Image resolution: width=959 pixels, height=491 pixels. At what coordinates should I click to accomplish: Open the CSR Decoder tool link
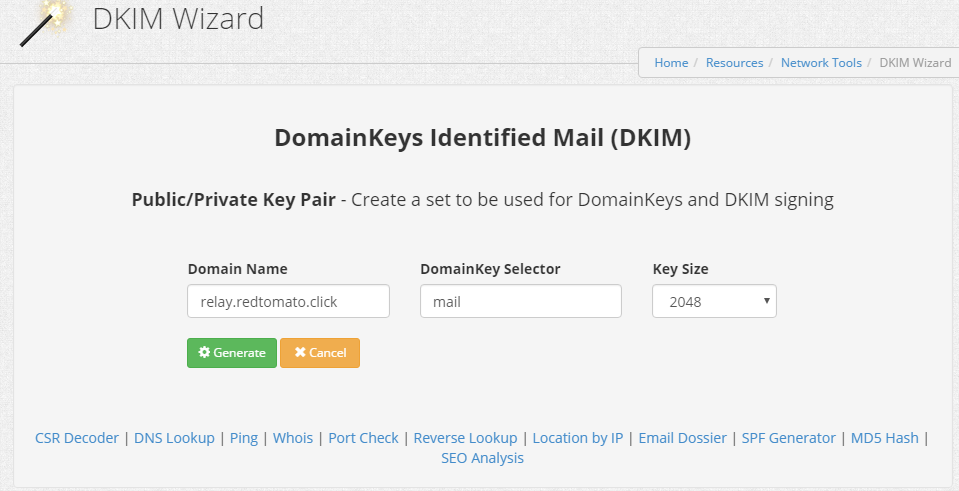(x=77, y=438)
